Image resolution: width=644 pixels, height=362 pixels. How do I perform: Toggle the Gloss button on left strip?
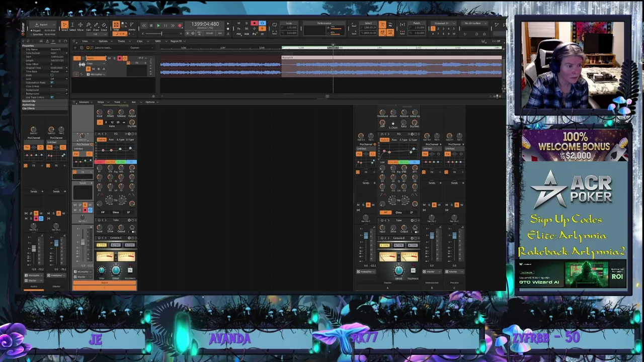[x=116, y=212]
